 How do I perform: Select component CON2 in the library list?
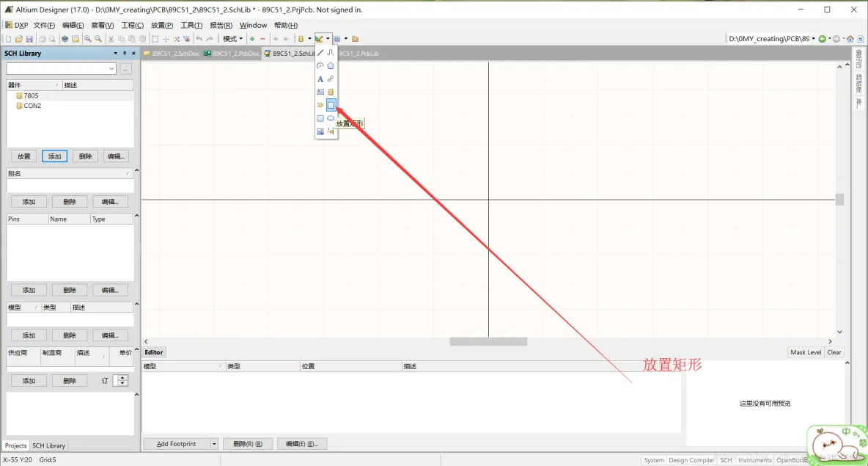coord(32,105)
